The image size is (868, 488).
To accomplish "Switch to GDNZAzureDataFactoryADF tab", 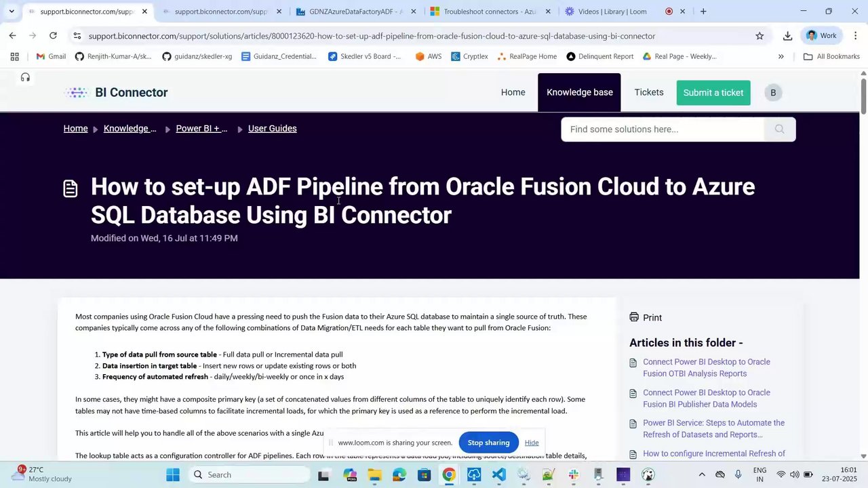I will (x=356, y=12).
